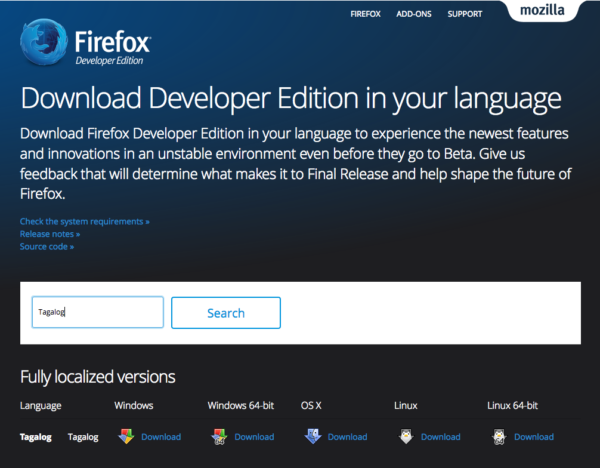Open the Release notes link

tap(50, 234)
